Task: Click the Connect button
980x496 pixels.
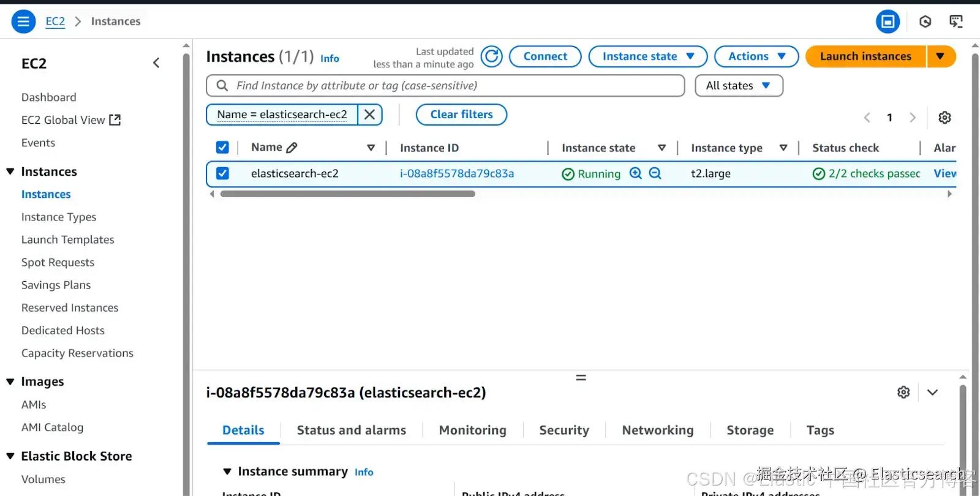Action: click(x=545, y=56)
